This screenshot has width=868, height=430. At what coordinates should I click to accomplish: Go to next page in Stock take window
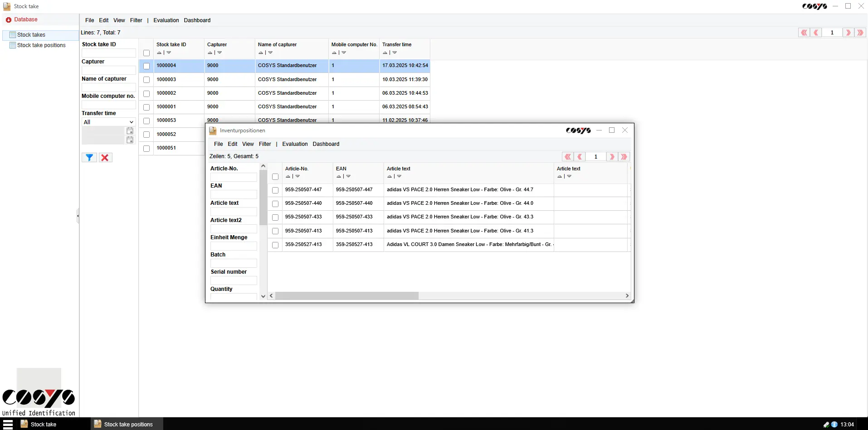[848, 33]
